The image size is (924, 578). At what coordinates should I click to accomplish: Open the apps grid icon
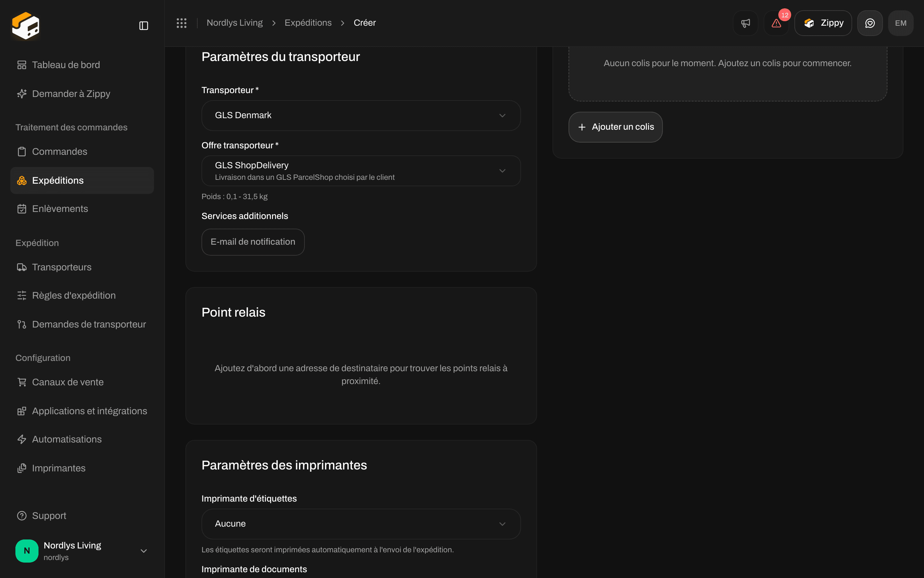tap(181, 23)
